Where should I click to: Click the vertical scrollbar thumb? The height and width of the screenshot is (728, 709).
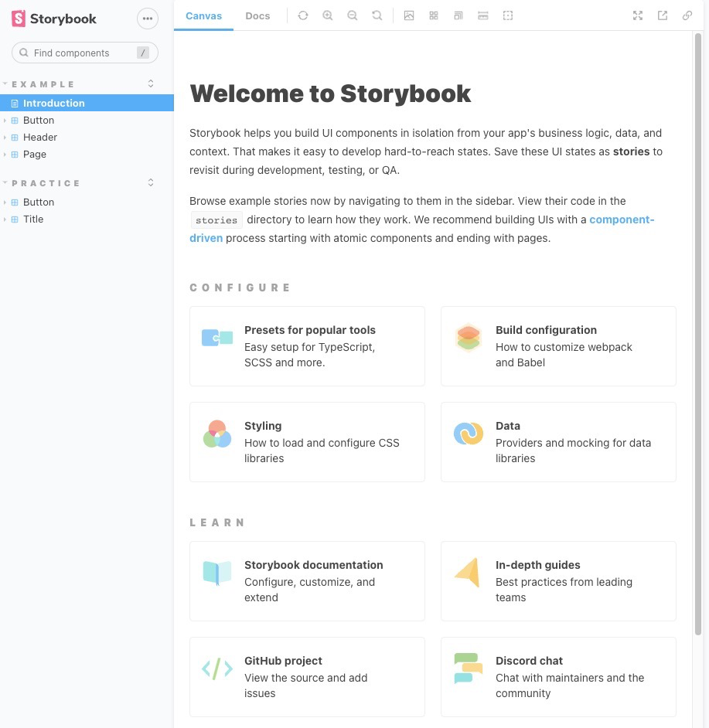(698, 334)
